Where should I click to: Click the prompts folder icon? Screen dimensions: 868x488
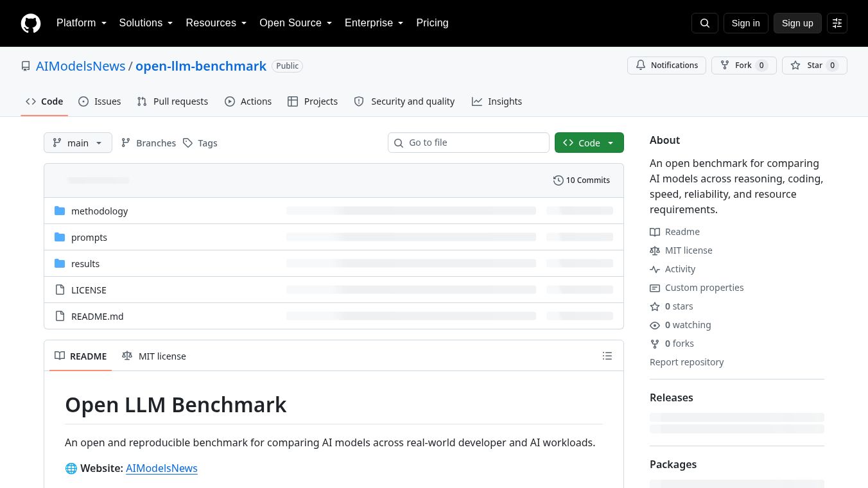click(x=60, y=237)
